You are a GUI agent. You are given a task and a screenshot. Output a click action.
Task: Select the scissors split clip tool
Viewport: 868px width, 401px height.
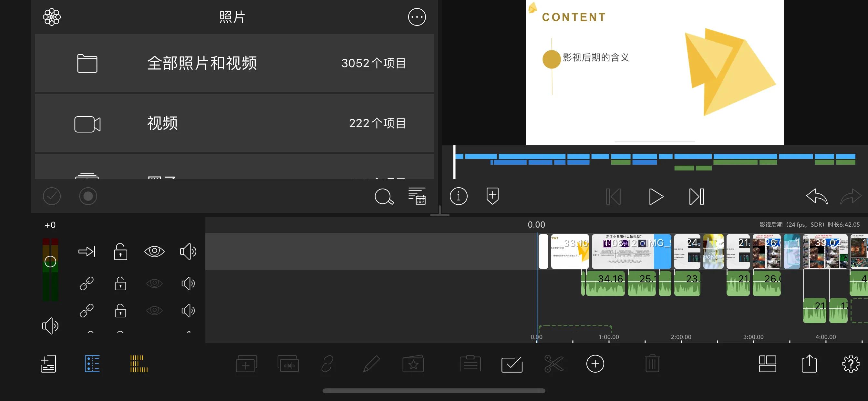(554, 364)
